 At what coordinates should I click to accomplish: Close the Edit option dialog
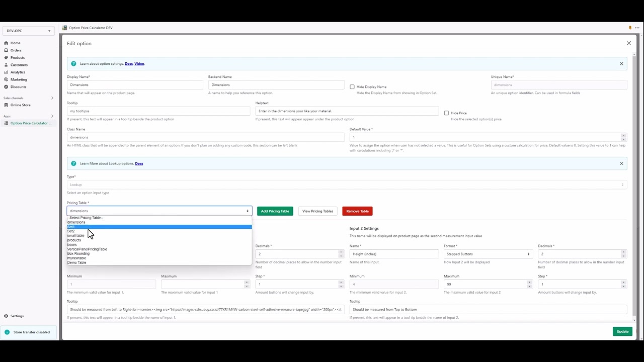click(628, 43)
